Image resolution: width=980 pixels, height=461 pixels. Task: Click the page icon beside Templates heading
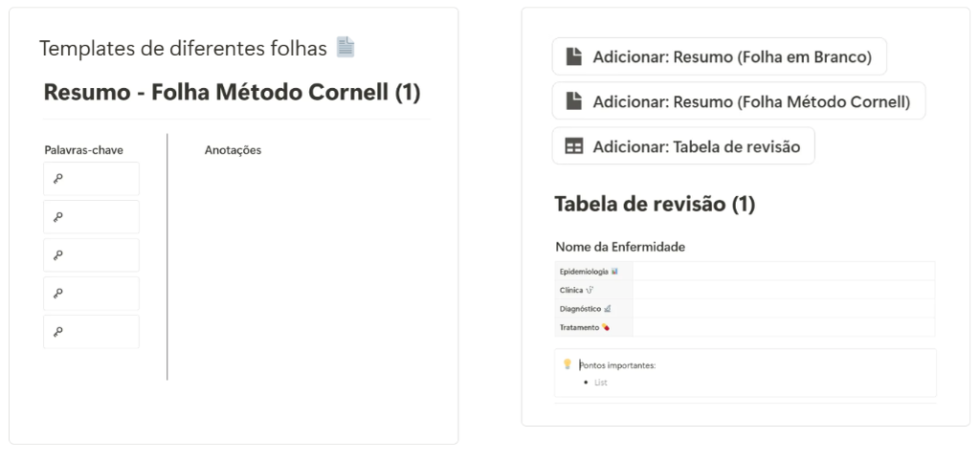[345, 47]
